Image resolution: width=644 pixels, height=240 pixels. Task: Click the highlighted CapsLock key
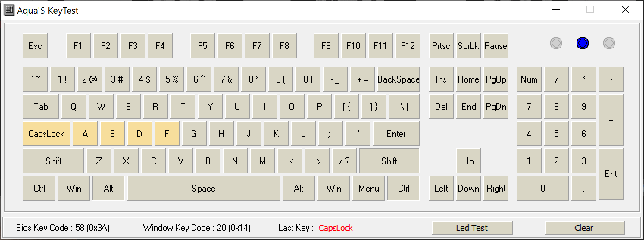[x=47, y=134]
